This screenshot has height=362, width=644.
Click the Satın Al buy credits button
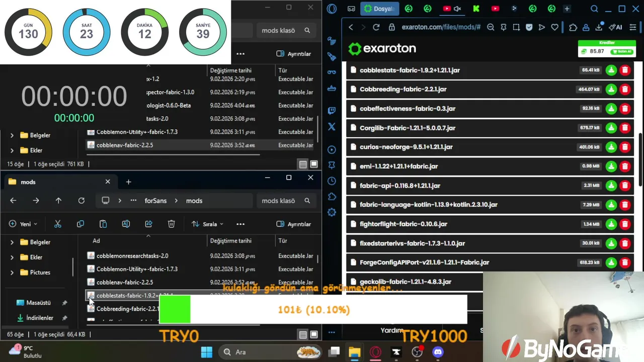click(x=621, y=51)
